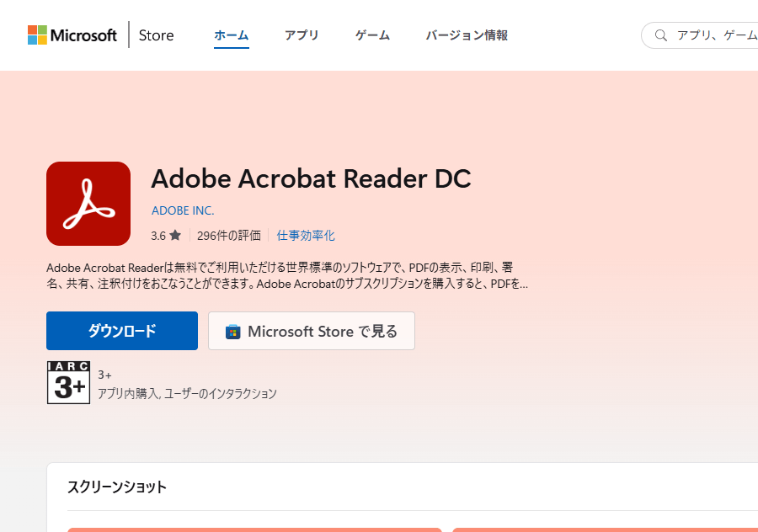The width and height of the screenshot is (758, 532).
Task: Click the Adobe Acrobat Reader DC title
Action: click(311, 178)
